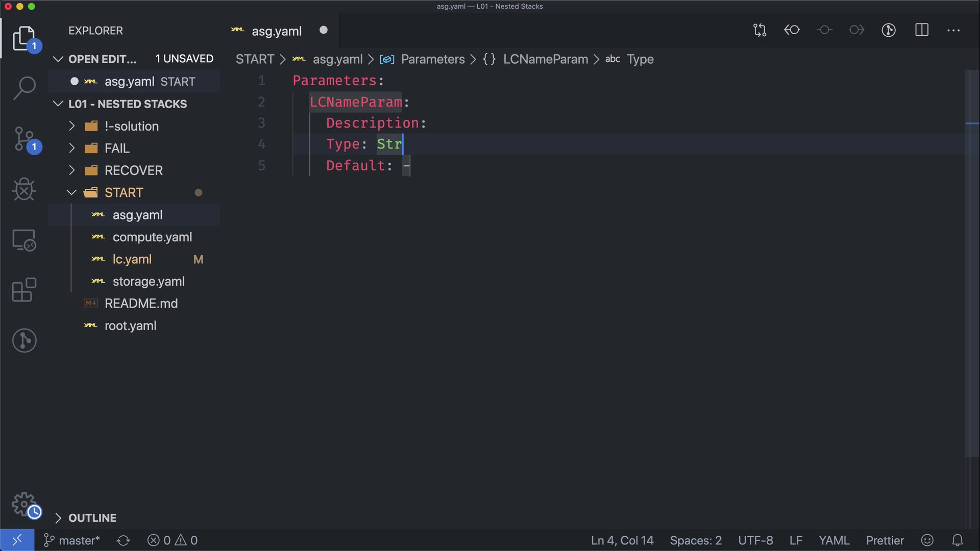Open the Remote Explorer view

coord(24,240)
